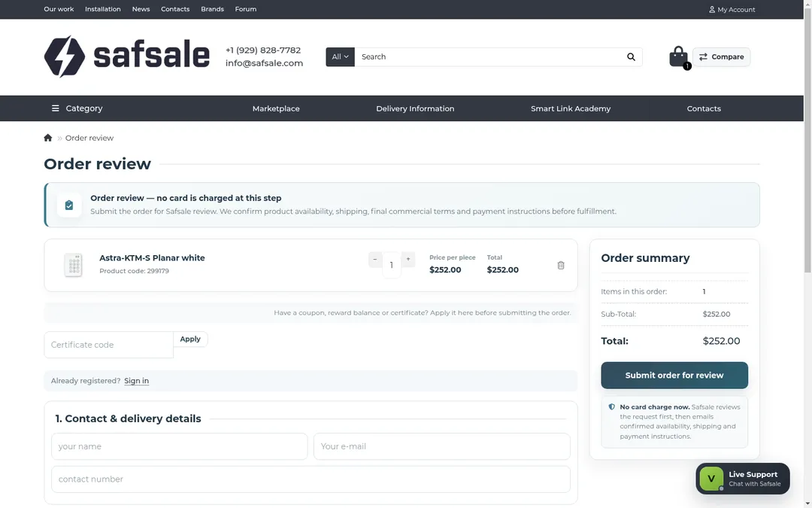
Task: Open Contacts in the main nav bar
Action: pyautogui.click(x=704, y=108)
